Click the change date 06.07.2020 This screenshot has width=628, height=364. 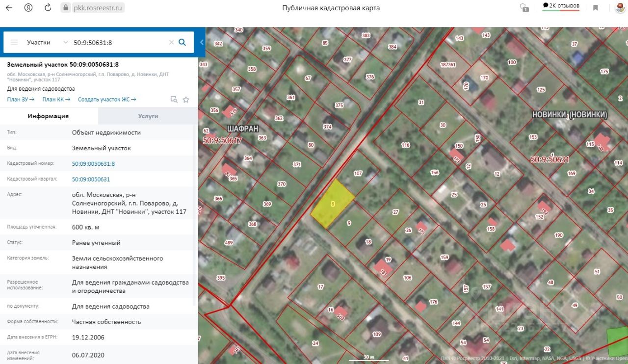(88, 355)
